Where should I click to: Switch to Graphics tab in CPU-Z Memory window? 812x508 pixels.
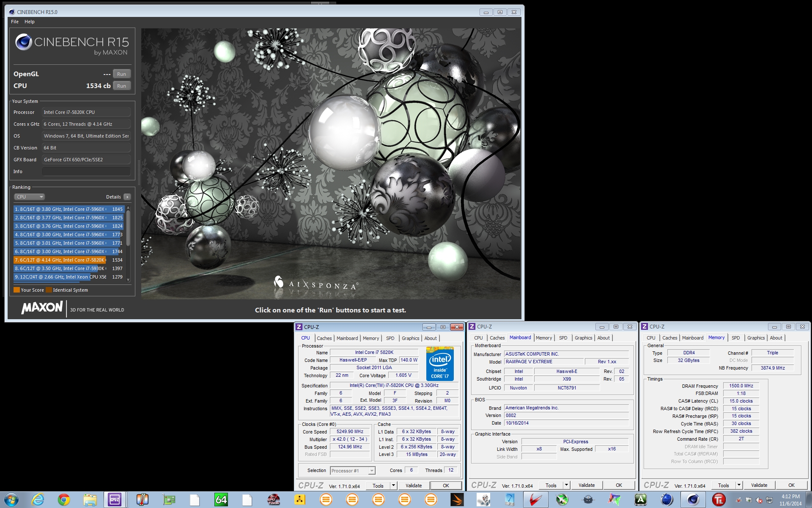pos(756,338)
